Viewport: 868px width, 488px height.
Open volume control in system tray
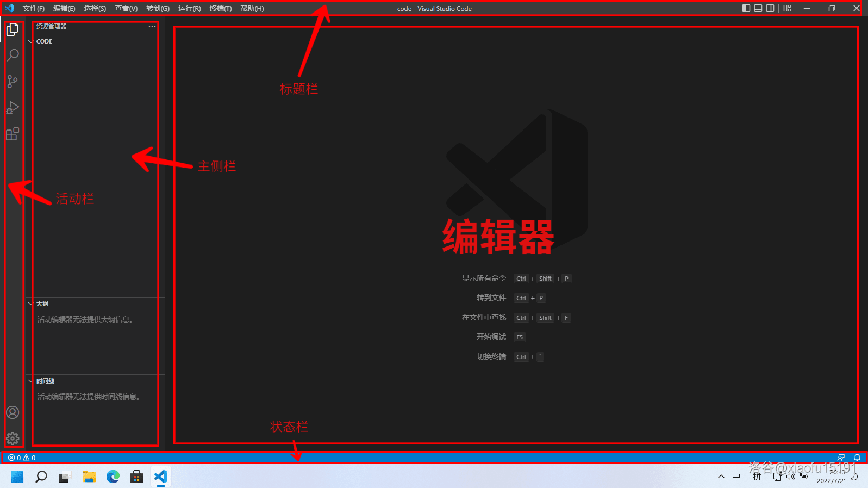(791, 477)
